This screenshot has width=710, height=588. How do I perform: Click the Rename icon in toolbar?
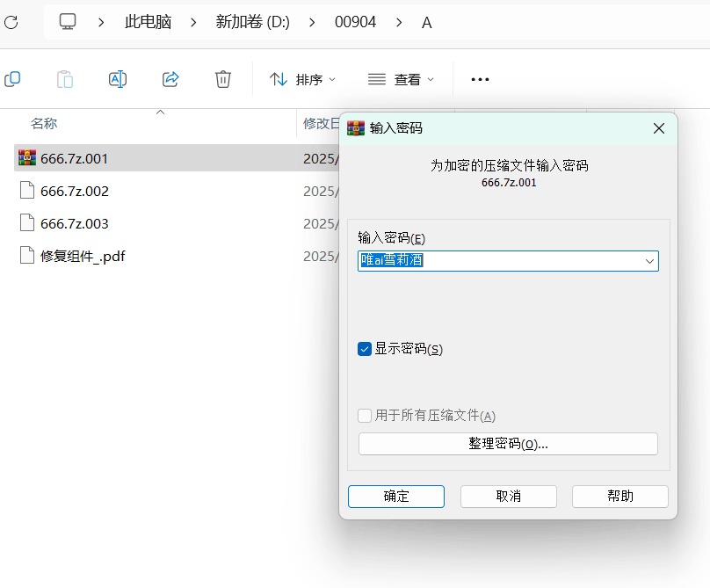[118, 79]
